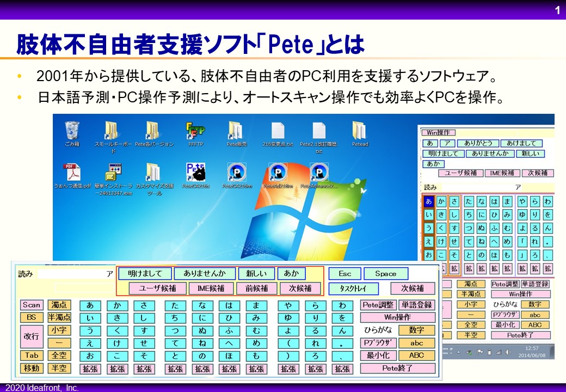
Task: Click the 読み field in small Pete panel
Action: [x=482, y=187]
